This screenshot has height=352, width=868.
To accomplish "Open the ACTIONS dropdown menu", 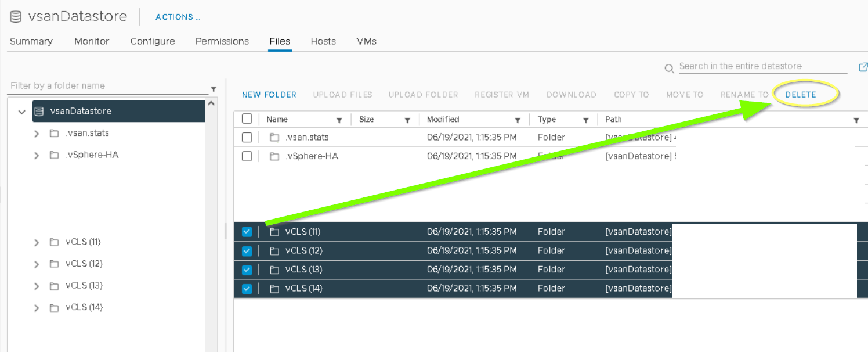I will point(178,17).
